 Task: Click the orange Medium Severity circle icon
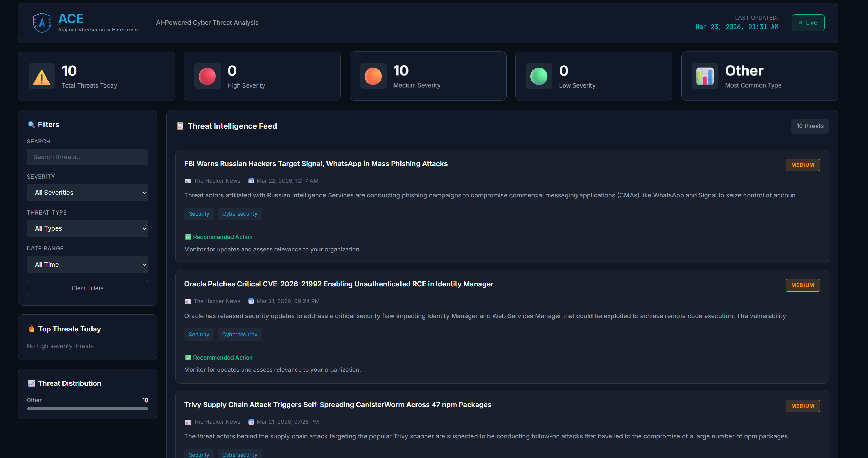[373, 76]
